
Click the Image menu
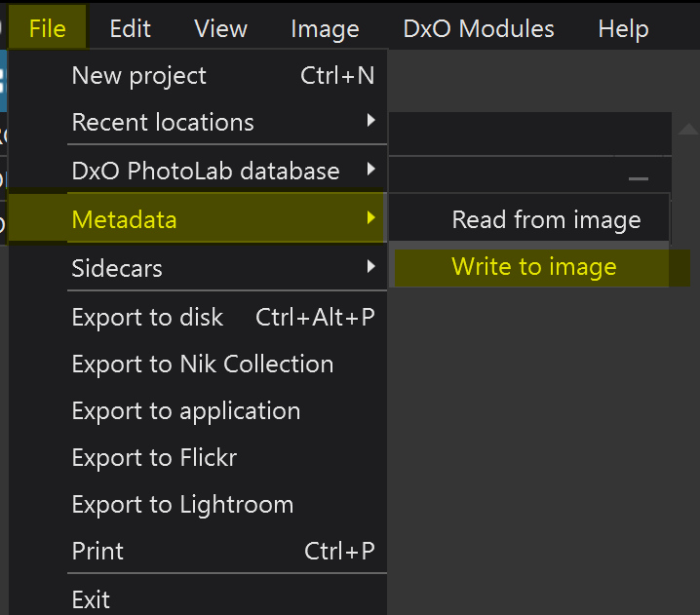point(325,28)
